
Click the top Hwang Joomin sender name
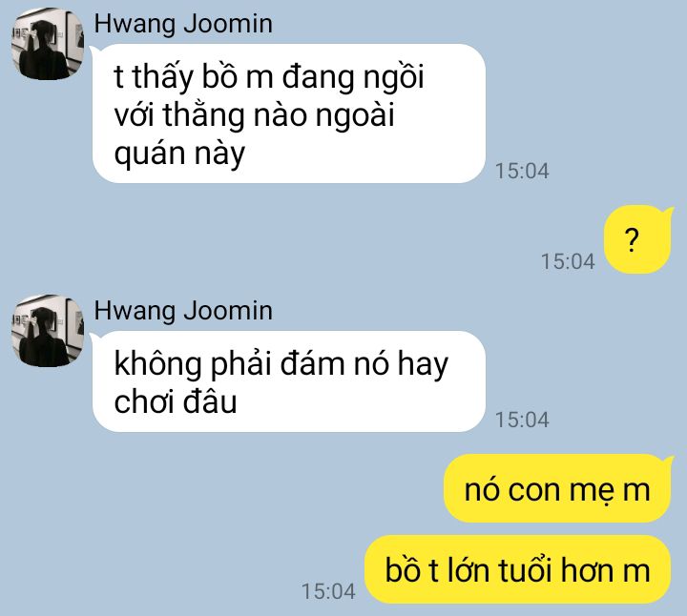coord(183,24)
